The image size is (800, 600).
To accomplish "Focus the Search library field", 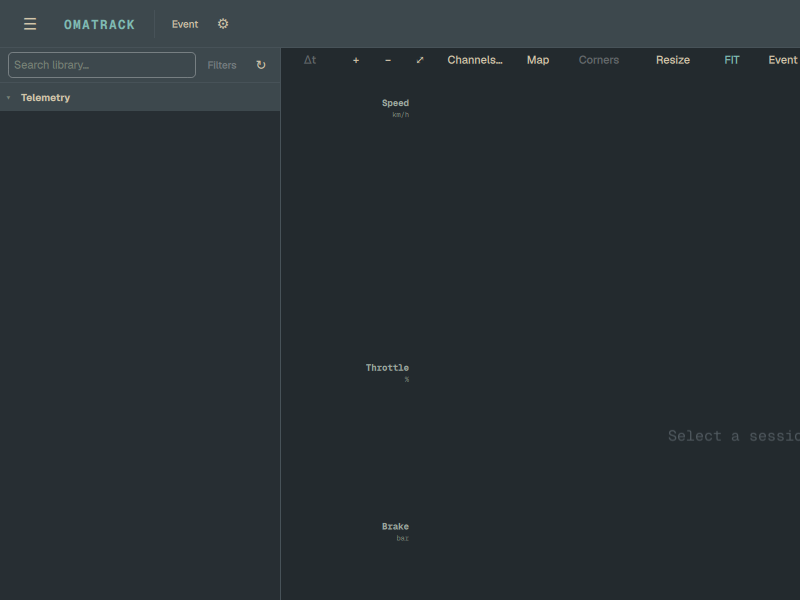I will [x=102, y=65].
